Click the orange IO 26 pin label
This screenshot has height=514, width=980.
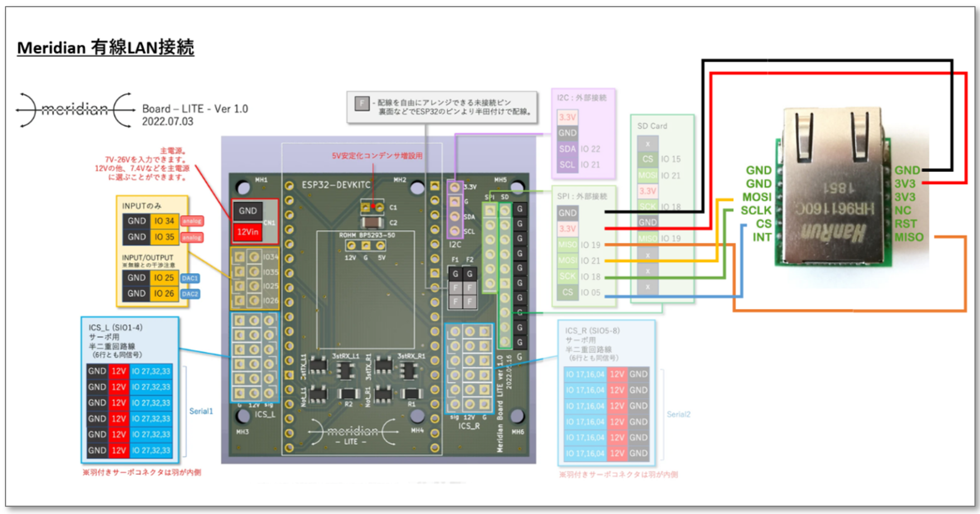coord(164,293)
